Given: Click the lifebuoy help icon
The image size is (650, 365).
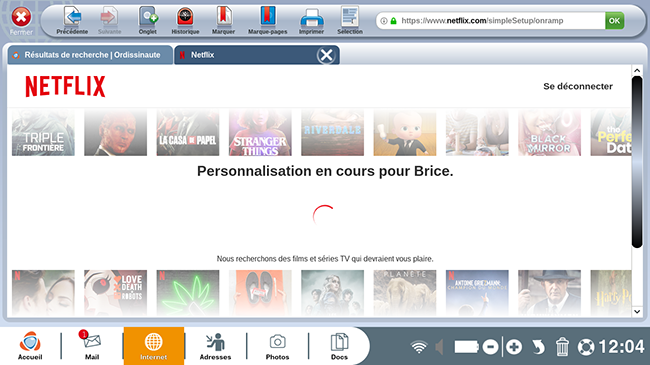Looking at the screenshot, I should (x=586, y=347).
